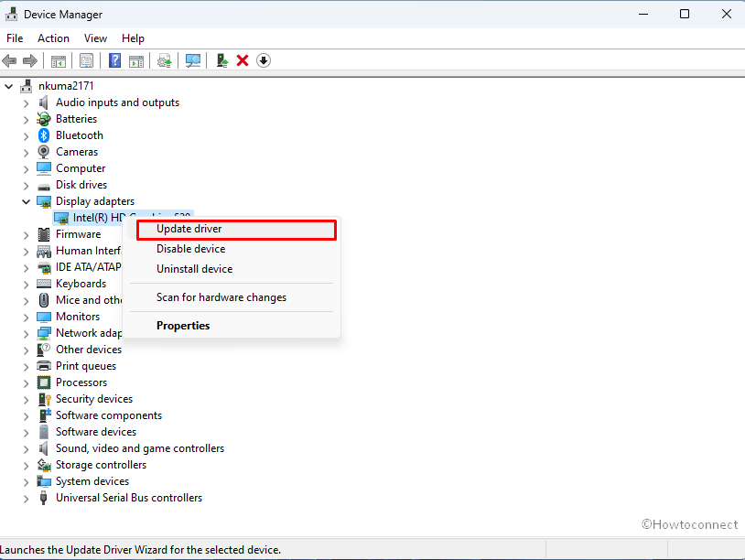Expand the Bluetooth category
This screenshot has height=560, width=745.
click(x=27, y=135)
